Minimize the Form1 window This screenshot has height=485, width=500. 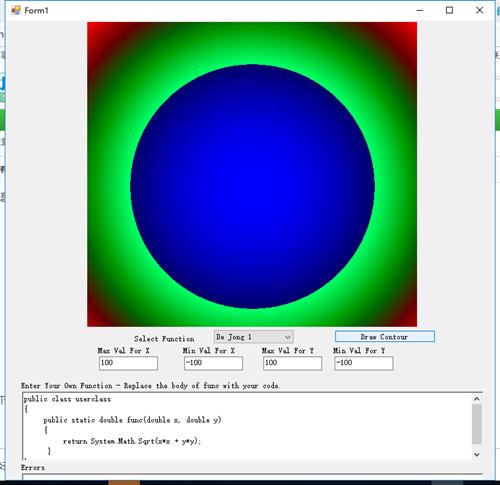pyautogui.click(x=420, y=10)
